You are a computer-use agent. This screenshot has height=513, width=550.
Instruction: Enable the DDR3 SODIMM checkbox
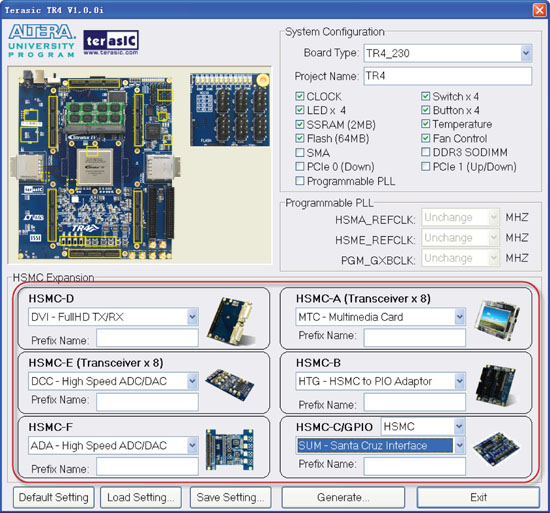click(425, 152)
